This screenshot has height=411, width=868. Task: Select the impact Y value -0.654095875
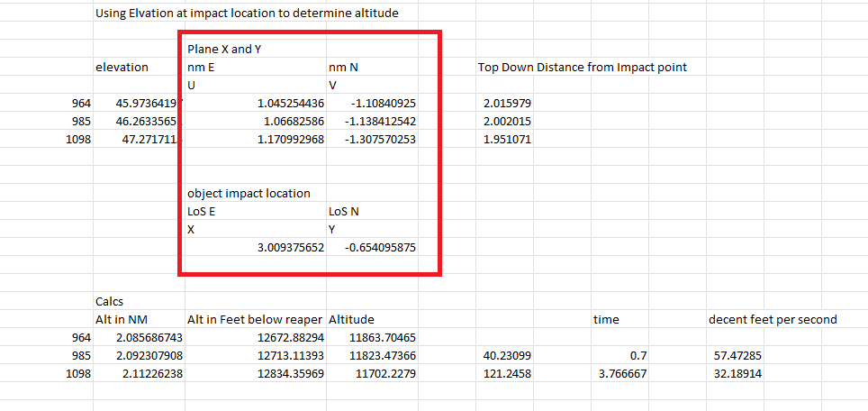click(x=379, y=248)
